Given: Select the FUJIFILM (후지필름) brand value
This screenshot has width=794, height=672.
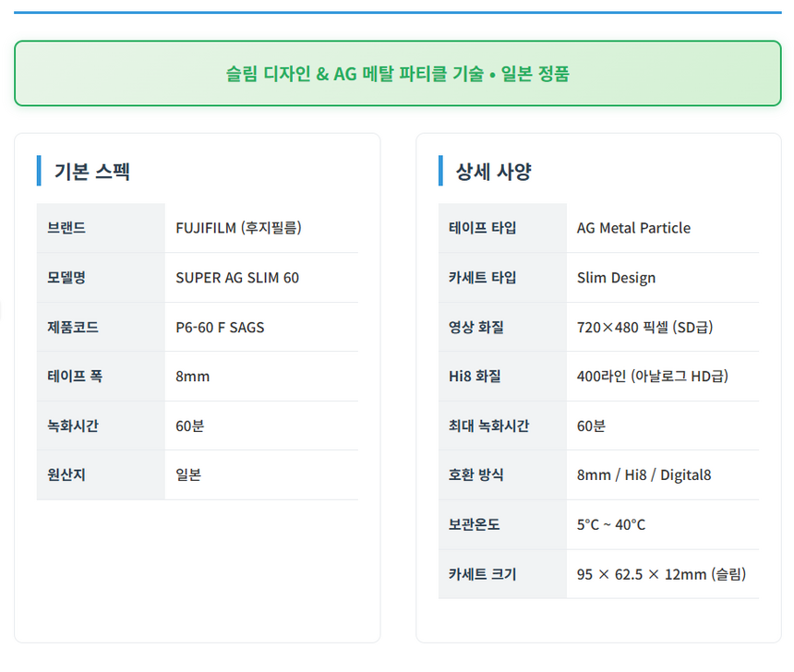Looking at the screenshot, I should coord(238,228).
